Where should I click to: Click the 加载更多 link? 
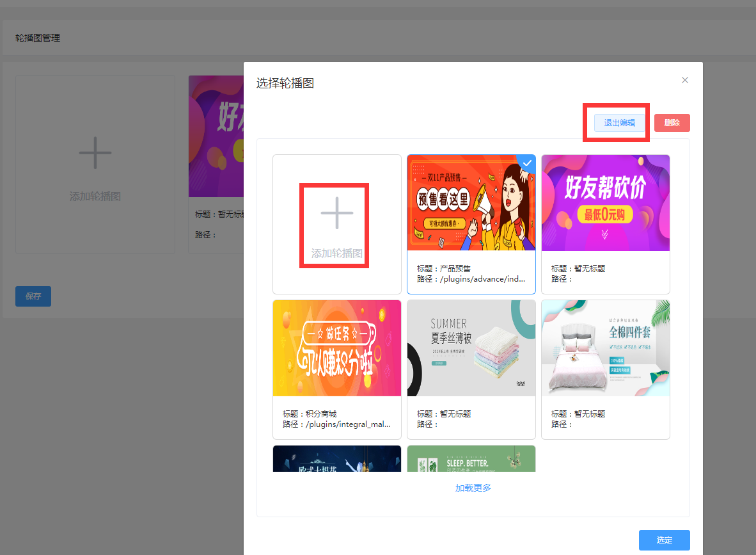(x=473, y=488)
